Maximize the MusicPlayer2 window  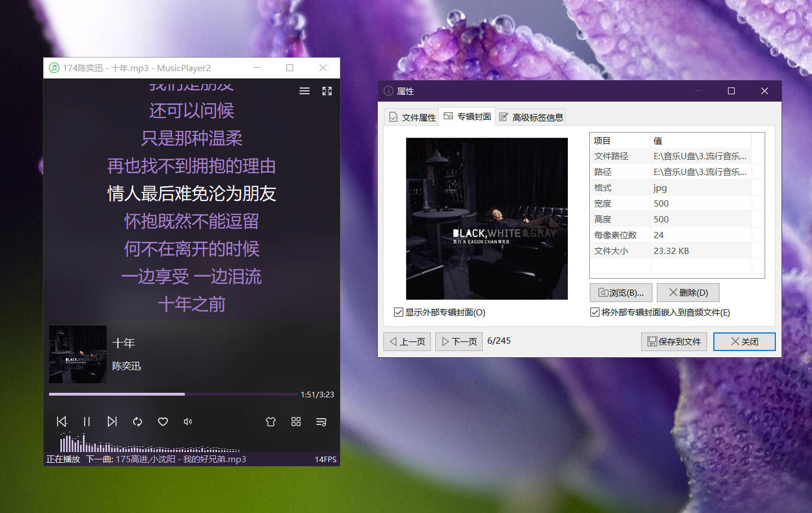[x=290, y=68]
